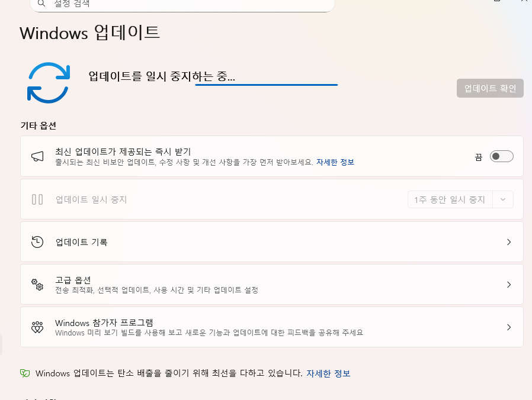
Task: Click the blue progress bar under 일시 중지하는 중
Action: coord(267,85)
